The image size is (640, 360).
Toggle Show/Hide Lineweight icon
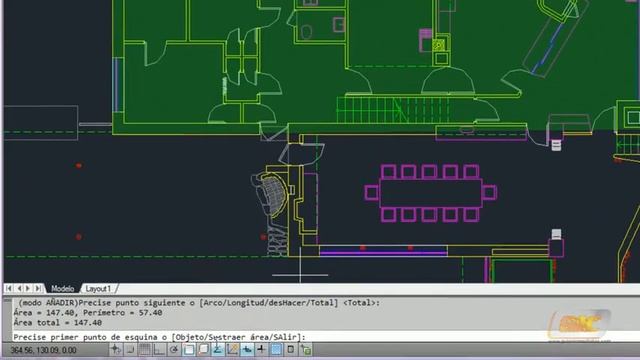pyautogui.click(x=262, y=350)
